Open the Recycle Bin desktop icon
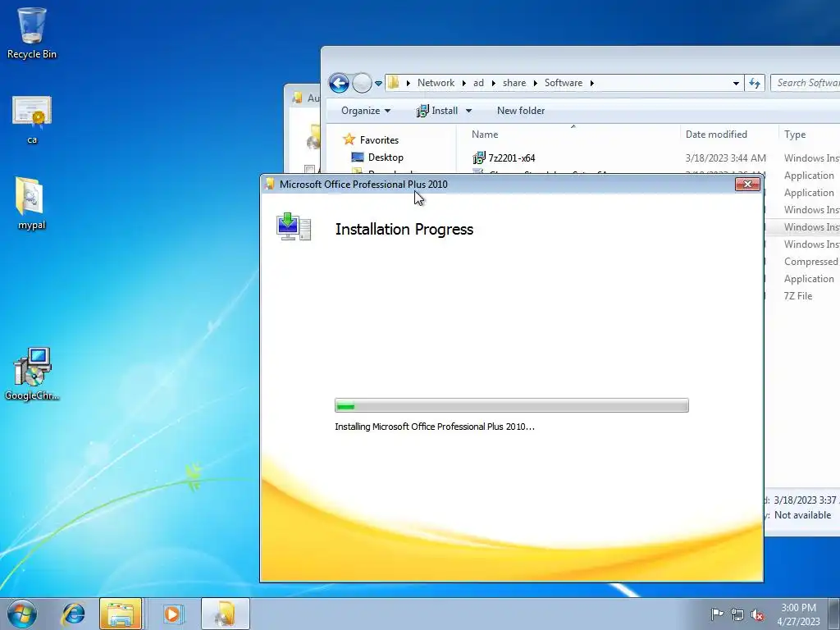Screen dimensions: 840x630 [x=32, y=32]
